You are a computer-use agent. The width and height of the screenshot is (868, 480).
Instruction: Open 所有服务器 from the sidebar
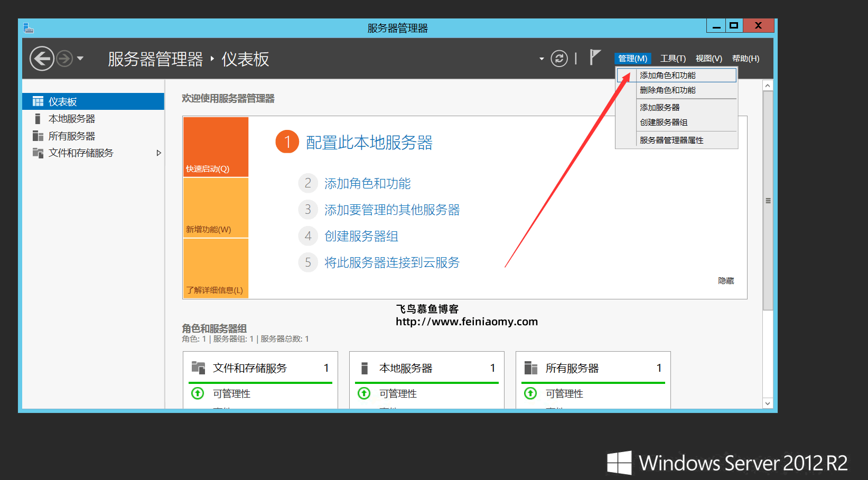tap(38, 136)
